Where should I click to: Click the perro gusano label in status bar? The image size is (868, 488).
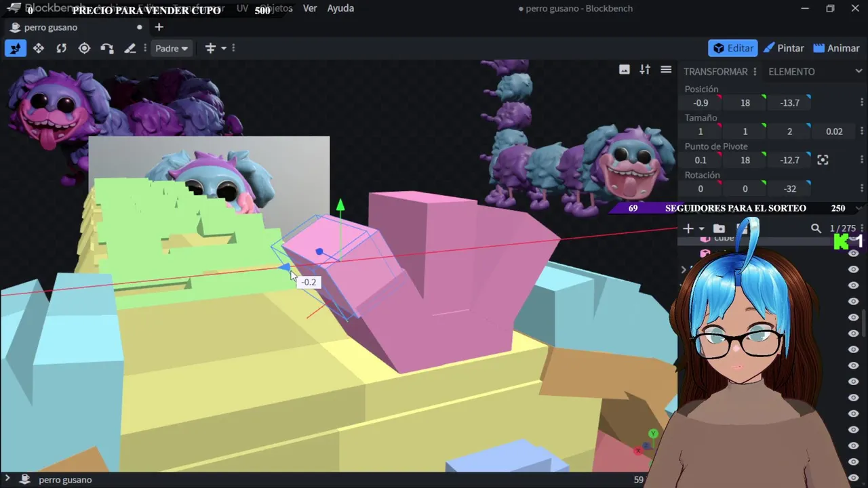pos(65,479)
